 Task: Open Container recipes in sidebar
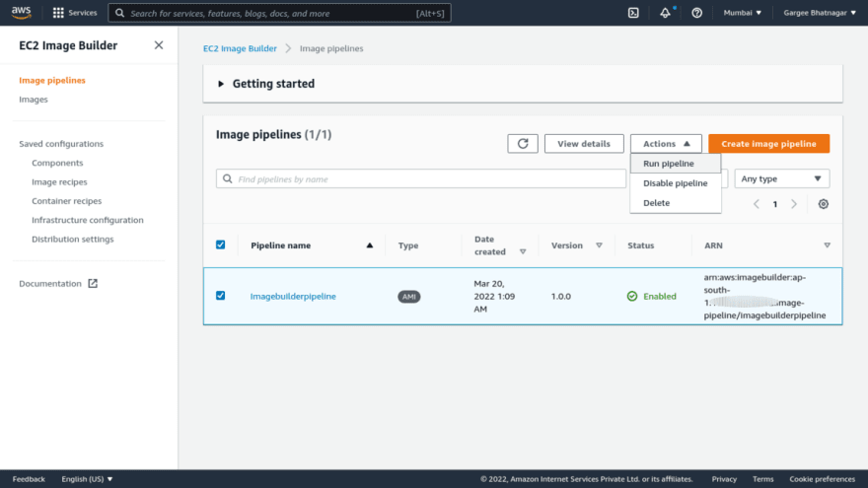(x=66, y=201)
